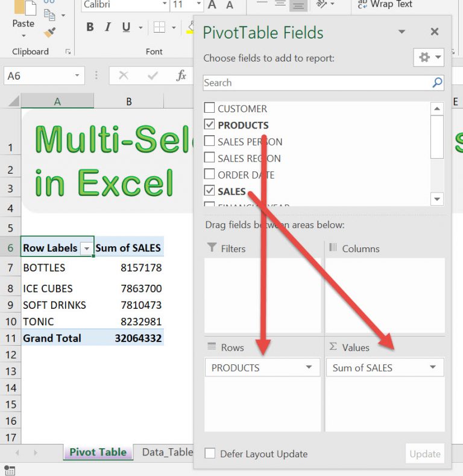Click the field Search input box
Viewport: 463px width, 476px height.
click(317, 83)
